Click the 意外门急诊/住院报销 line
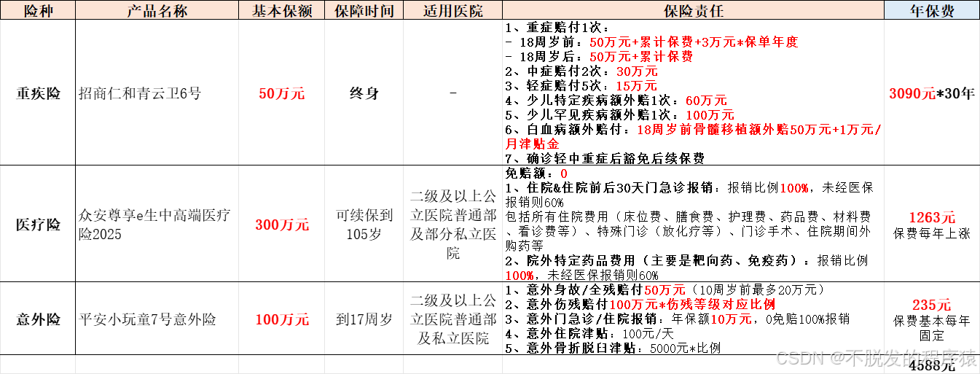 click(x=677, y=319)
